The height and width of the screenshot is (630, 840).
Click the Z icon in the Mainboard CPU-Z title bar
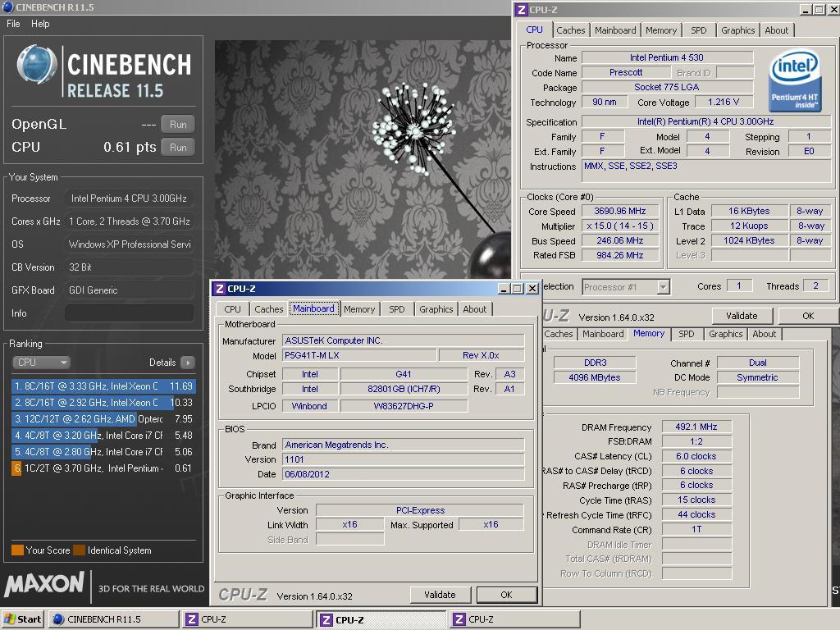pos(219,289)
